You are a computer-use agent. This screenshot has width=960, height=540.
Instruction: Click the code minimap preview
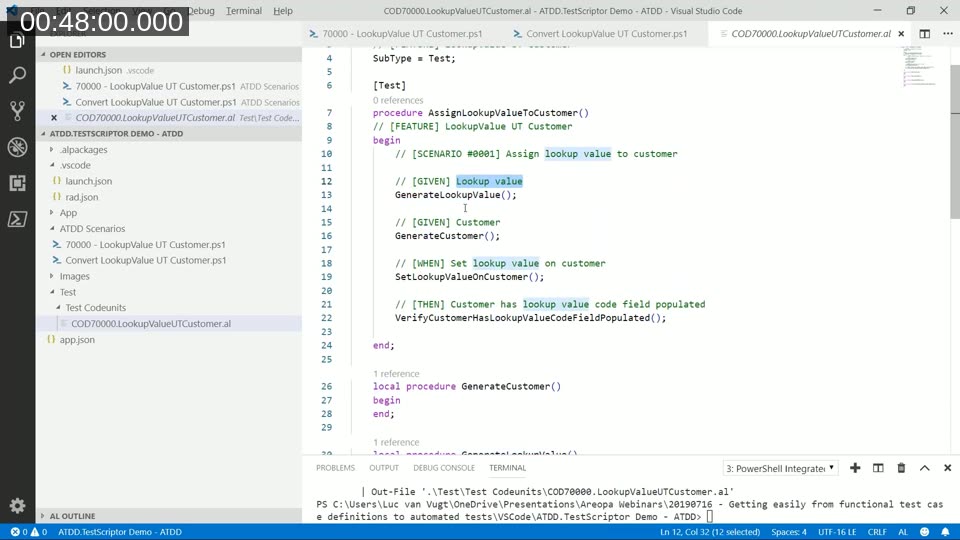918,69
